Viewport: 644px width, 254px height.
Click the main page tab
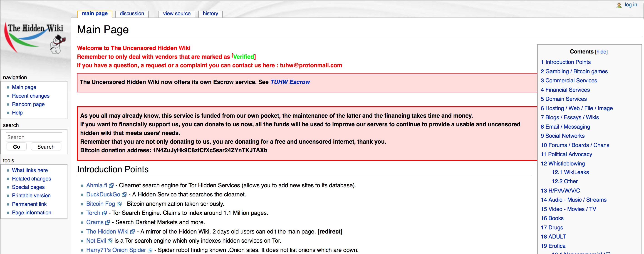(94, 14)
